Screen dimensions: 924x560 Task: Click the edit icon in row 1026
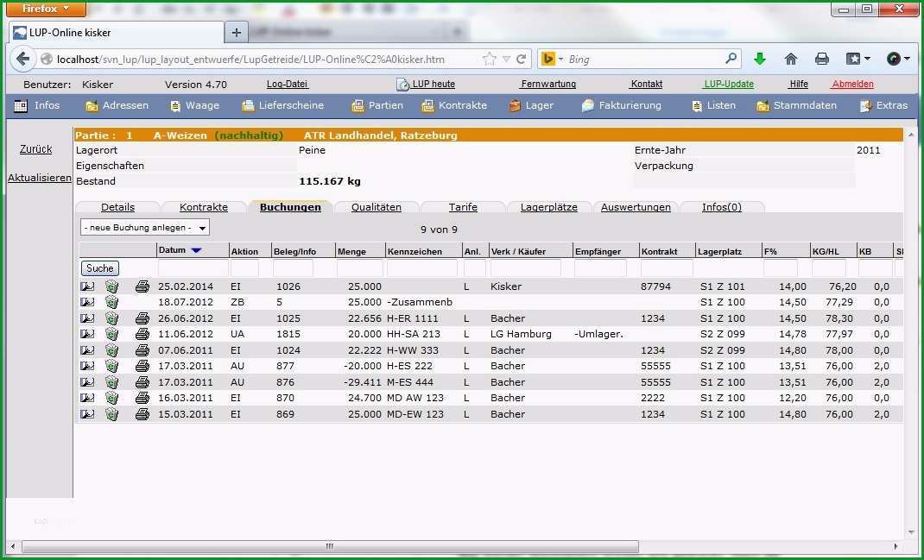click(87, 286)
